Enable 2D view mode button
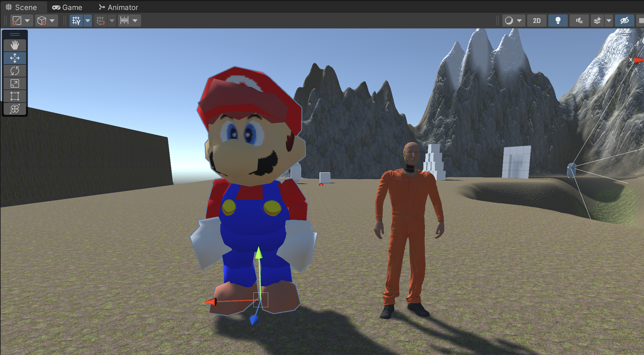Viewport: 644px width, 355px height. pos(537,21)
